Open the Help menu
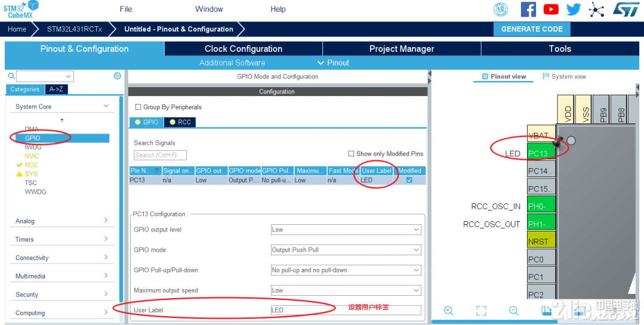 point(278,9)
